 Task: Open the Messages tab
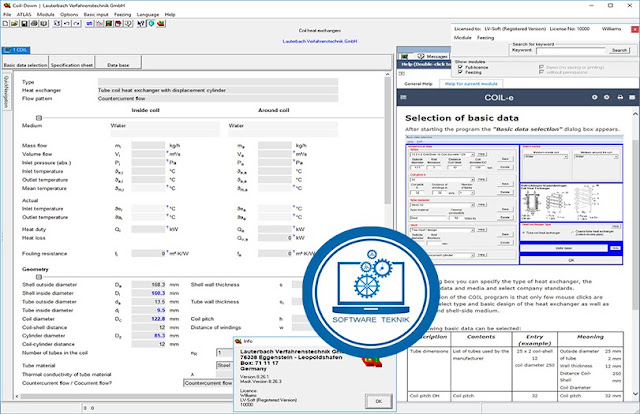click(433, 56)
